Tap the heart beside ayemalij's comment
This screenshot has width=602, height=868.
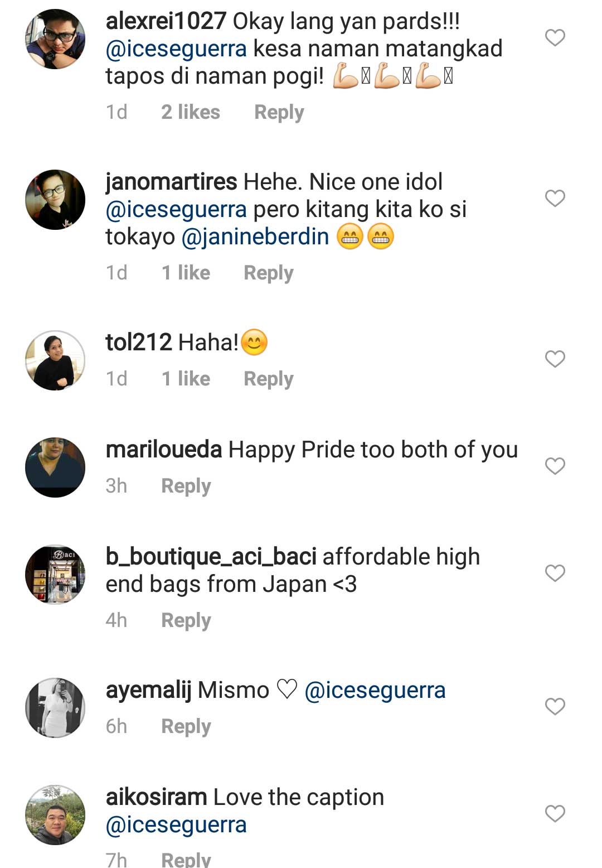(x=555, y=707)
